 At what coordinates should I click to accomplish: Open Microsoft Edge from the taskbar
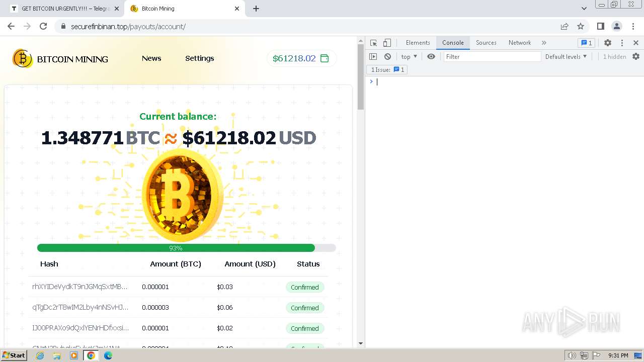pos(108,355)
